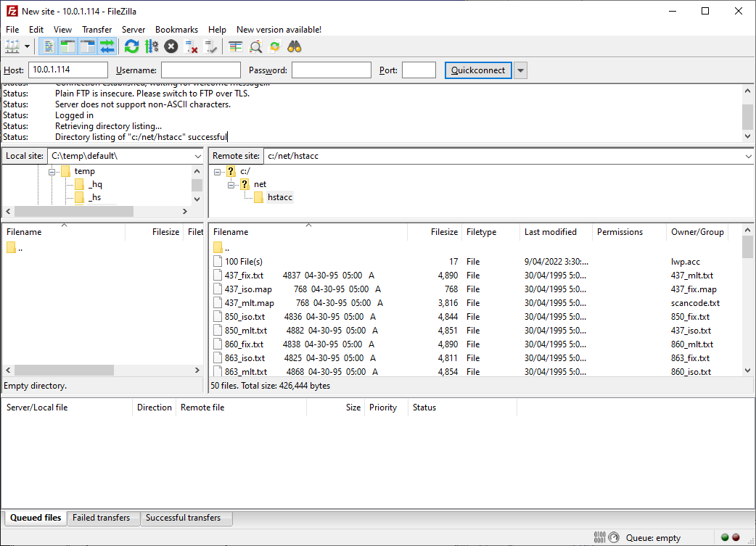Toggle remote directory tree display icon

pos(87,46)
